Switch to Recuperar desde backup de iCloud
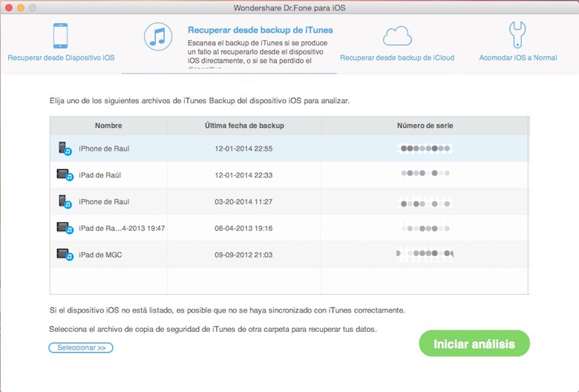This screenshot has height=392, width=579. pyautogui.click(x=397, y=58)
